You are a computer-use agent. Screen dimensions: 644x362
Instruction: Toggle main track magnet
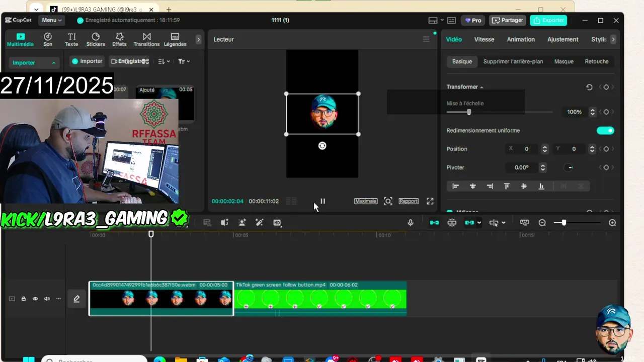434,223
